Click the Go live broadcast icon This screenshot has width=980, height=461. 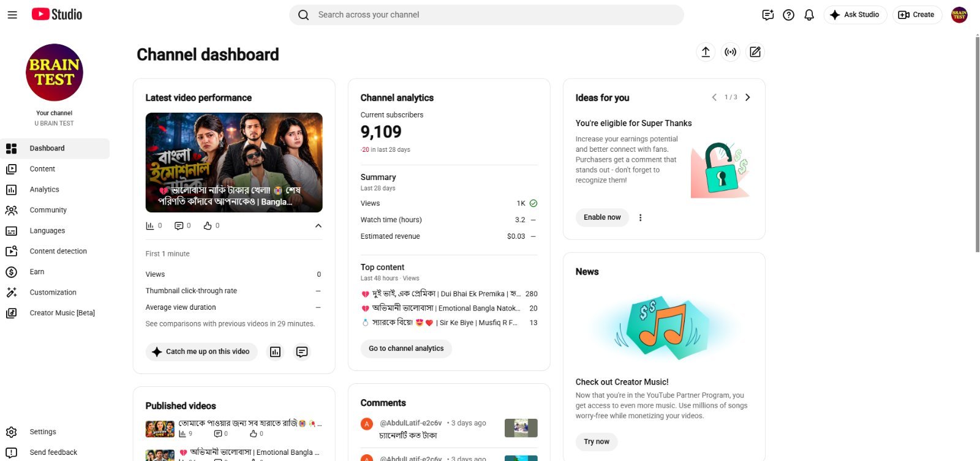(731, 52)
